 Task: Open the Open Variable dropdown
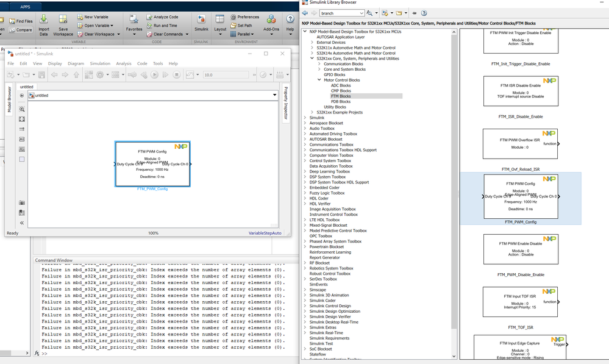click(96, 26)
